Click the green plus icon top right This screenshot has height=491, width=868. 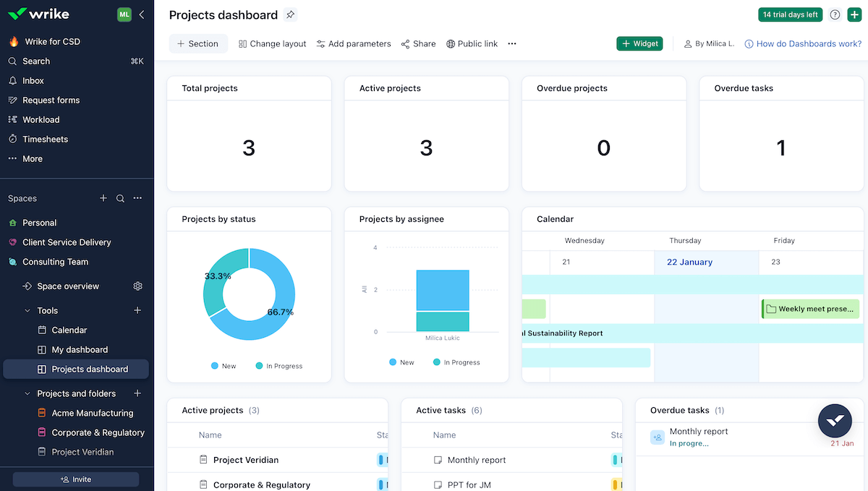coord(854,14)
